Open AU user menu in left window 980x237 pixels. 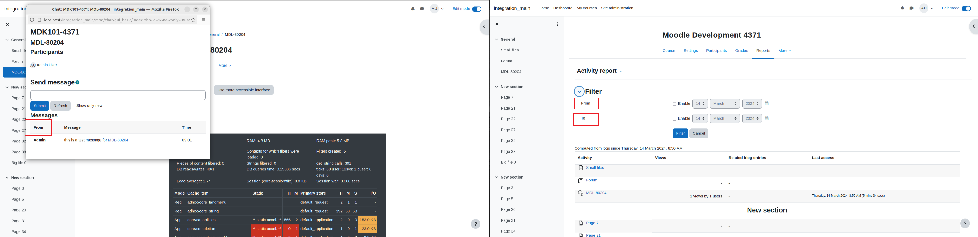(437, 9)
